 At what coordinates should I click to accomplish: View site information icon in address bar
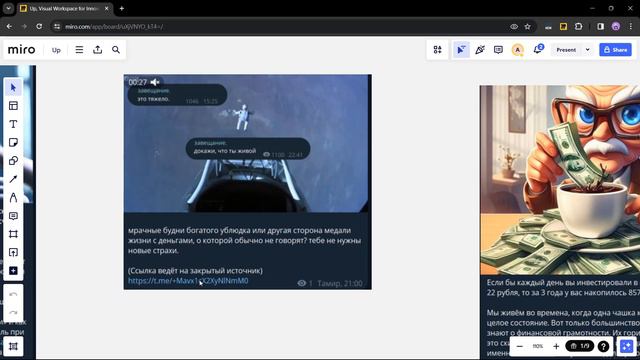click(x=57, y=27)
